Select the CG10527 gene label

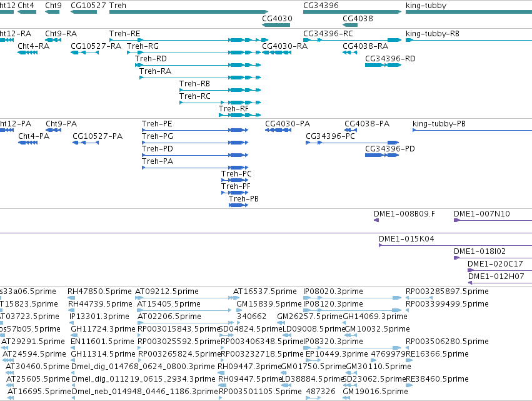88,6
